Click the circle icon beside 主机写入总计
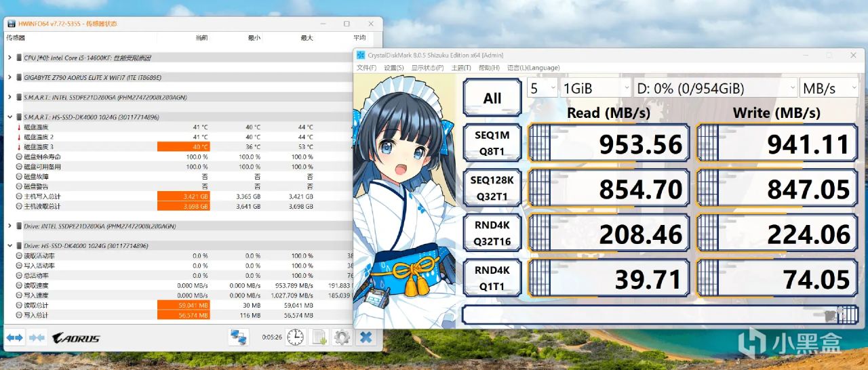The image size is (868, 370). tap(18, 196)
